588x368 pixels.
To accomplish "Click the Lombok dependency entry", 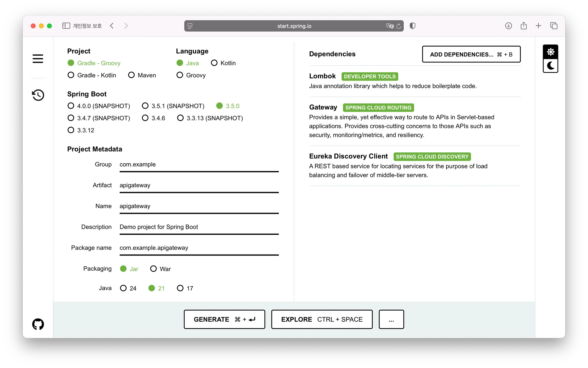I will 415,81.
